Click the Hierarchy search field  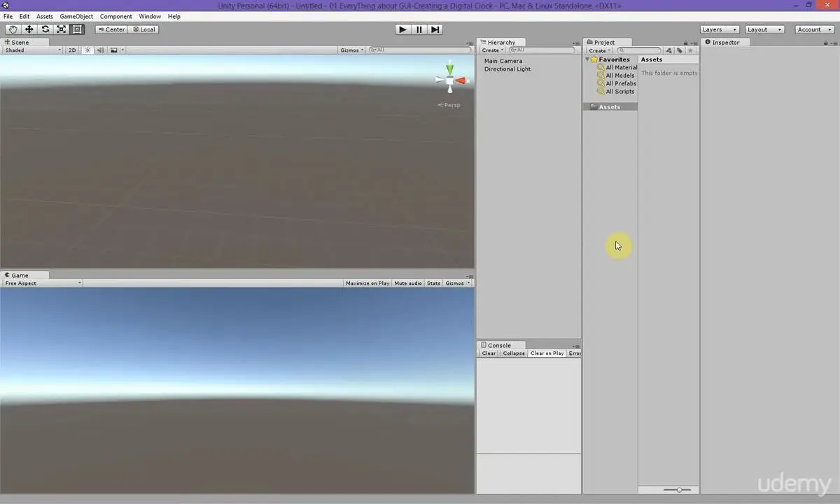click(543, 50)
